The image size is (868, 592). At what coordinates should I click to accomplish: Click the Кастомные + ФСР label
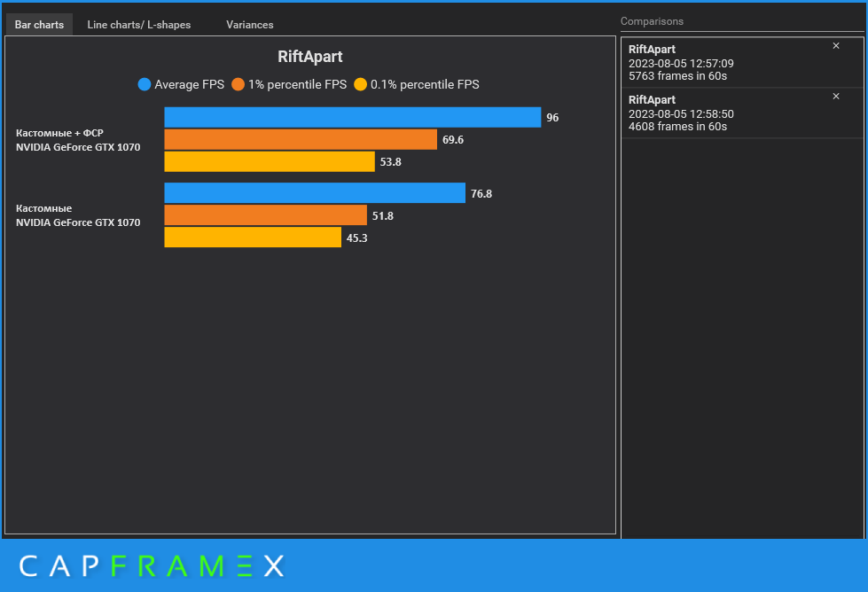59,133
